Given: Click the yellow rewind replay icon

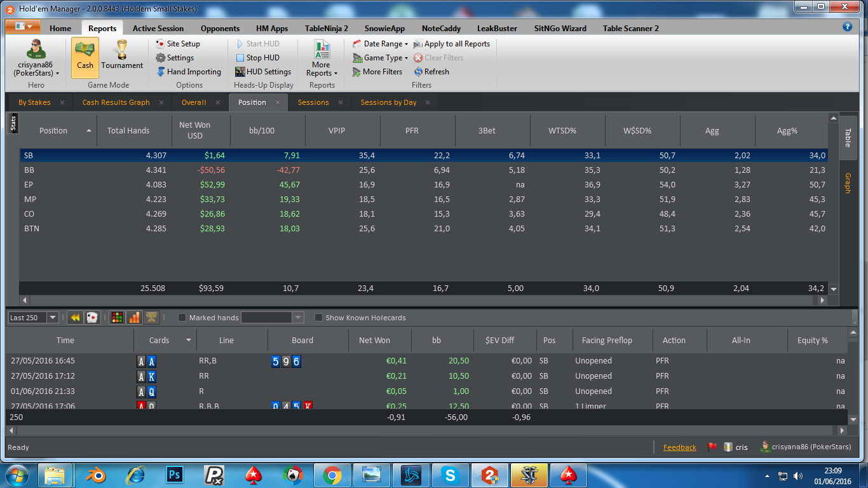Looking at the screenshot, I should [76, 318].
